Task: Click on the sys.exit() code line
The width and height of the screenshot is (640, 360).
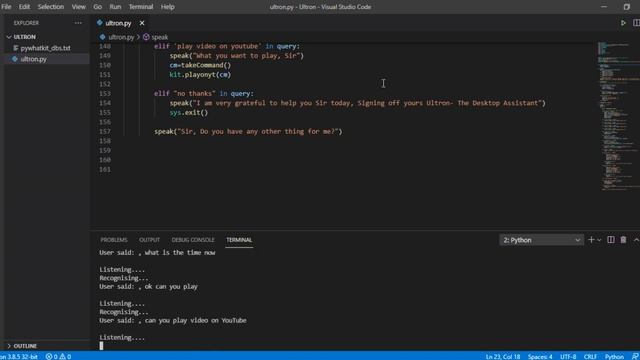Action: [x=189, y=113]
